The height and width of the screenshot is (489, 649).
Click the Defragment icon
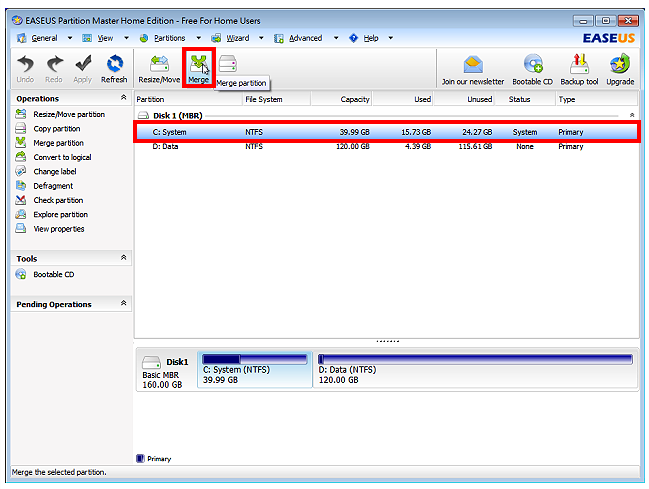[21, 185]
